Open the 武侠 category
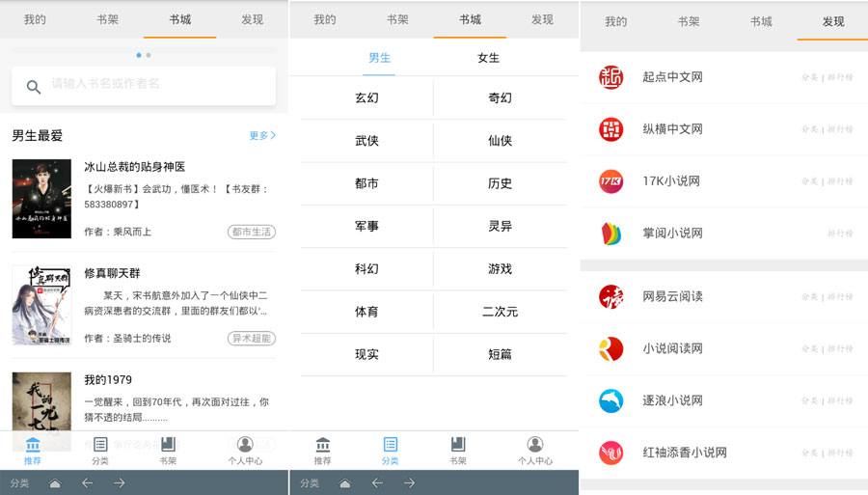Screen dimensions: 868x495 [366, 141]
